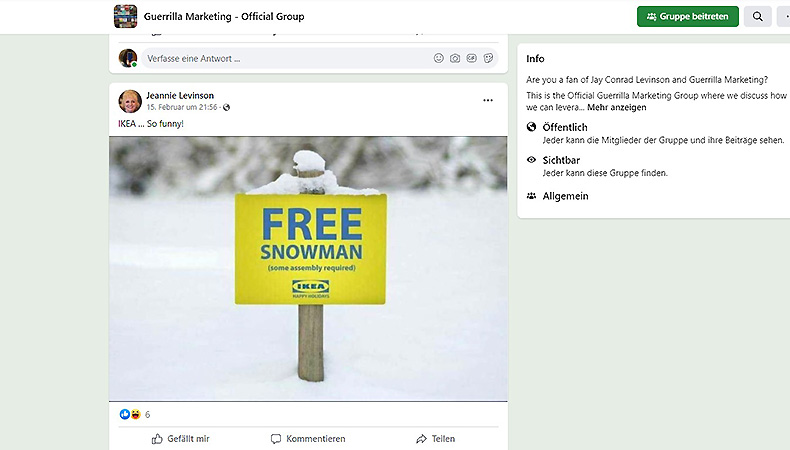Write a reply in the Verfasse eine Antwort field

click(x=319, y=58)
